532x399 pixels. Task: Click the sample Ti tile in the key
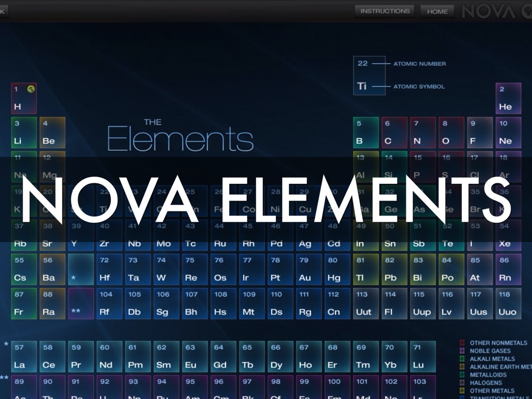click(369, 76)
